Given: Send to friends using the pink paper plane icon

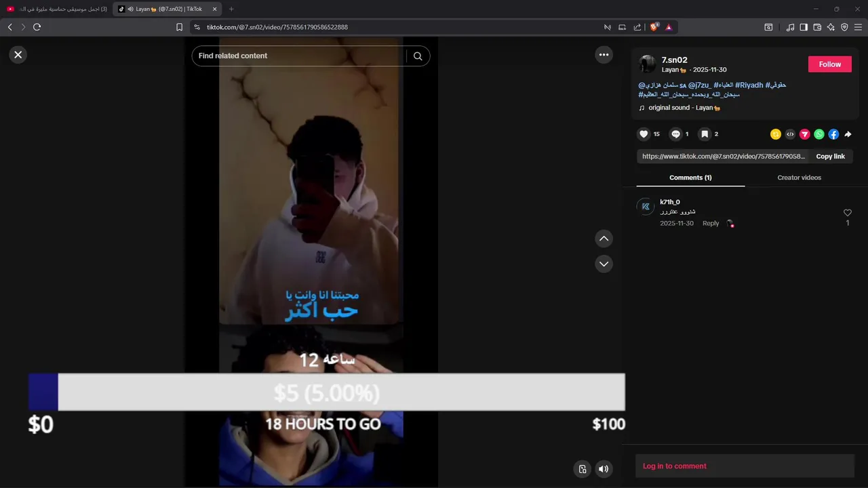Looking at the screenshot, I should [805, 134].
